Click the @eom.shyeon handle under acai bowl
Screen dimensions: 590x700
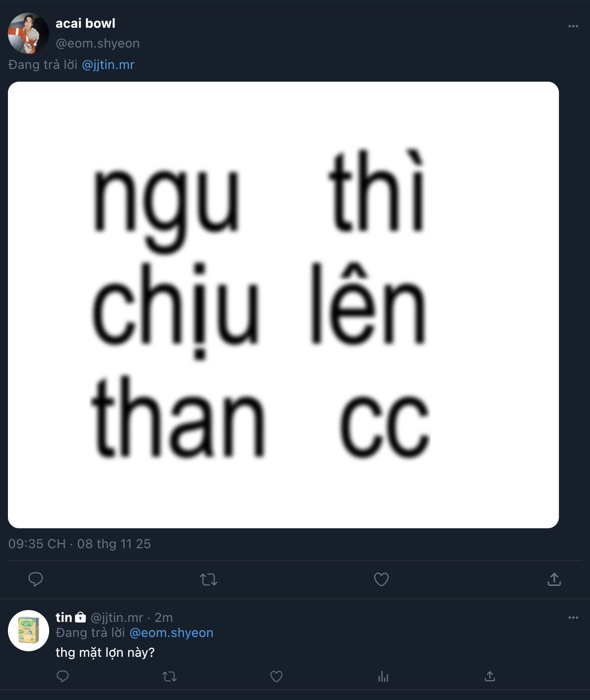[x=98, y=43]
